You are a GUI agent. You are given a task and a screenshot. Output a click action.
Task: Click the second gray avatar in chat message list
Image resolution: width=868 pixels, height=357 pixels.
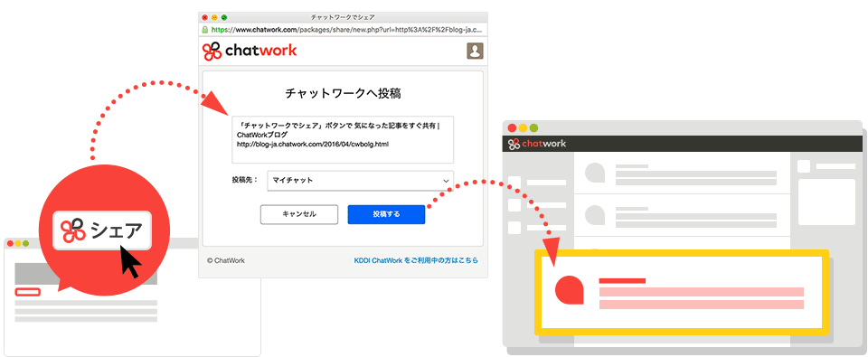(595, 214)
